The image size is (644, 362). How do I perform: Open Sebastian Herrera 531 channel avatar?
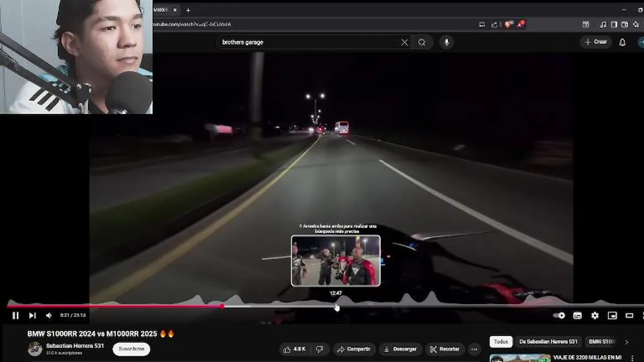point(35,349)
